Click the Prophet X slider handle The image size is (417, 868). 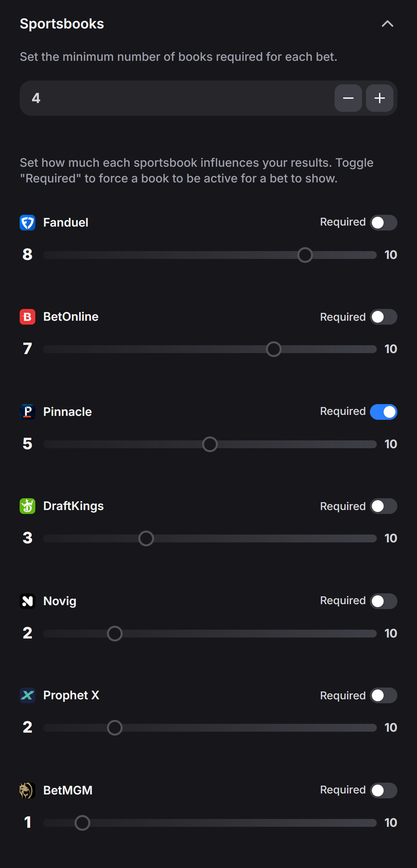pyautogui.click(x=114, y=727)
